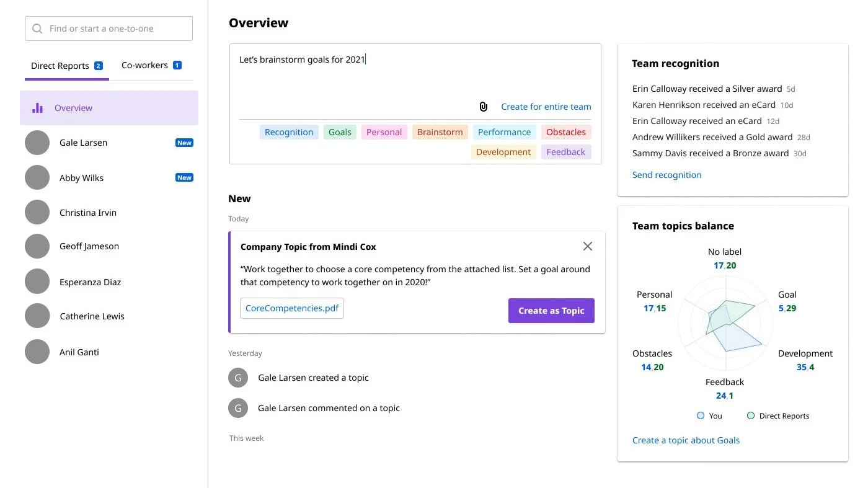Click G avatar beside 'created a topic'
This screenshot has height=488, width=868.
238,378
